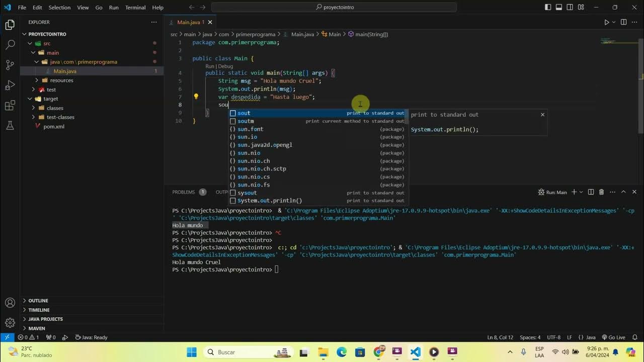The height and width of the screenshot is (362, 644).
Task: Click the Run code lens link
Action: click(x=210, y=66)
